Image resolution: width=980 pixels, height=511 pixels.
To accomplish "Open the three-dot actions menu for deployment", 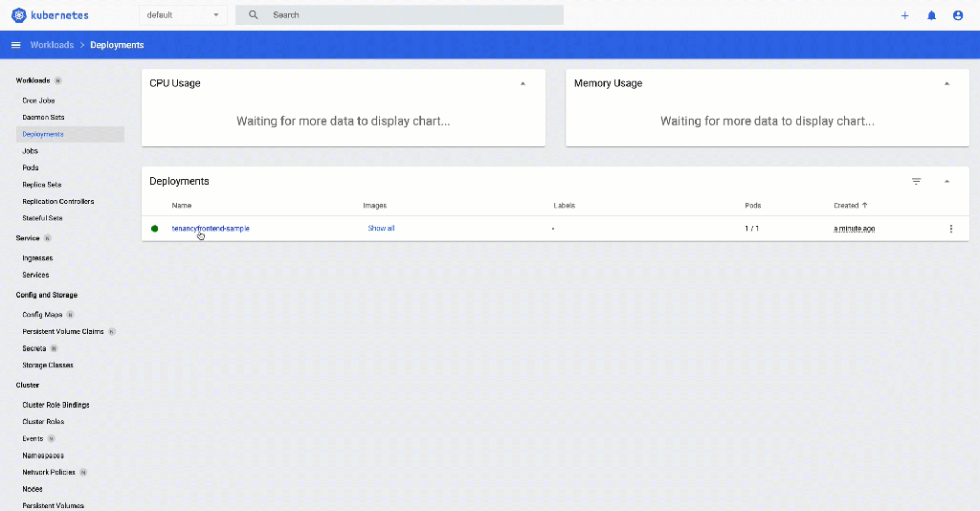I will click(950, 229).
